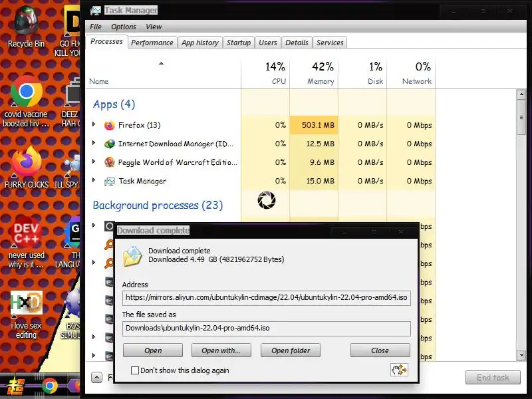Click the folder icon in Download complete dialog
Image resolution: width=532 pixels, height=399 pixels.
pos(132,256)
